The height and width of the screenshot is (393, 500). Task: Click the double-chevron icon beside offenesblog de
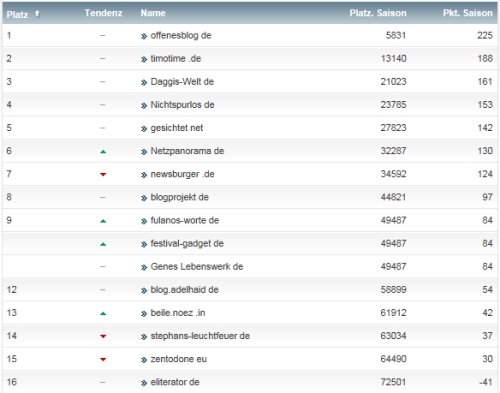[x=144, y=36]
